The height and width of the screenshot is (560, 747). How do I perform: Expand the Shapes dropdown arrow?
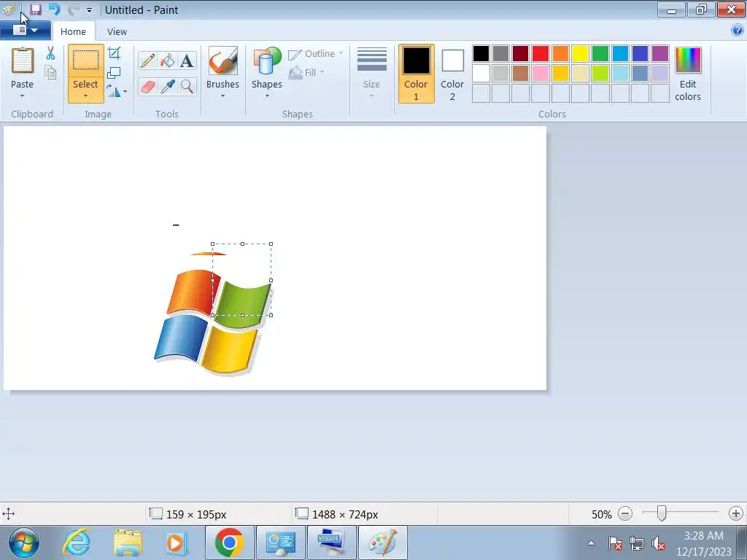point(267,96)
